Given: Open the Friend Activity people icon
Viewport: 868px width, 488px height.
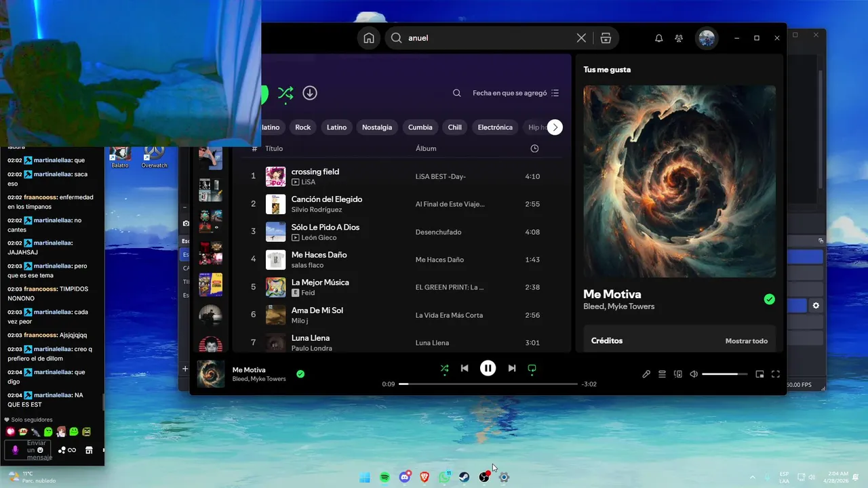Looking at the screenshot, I should pos(679,38).
